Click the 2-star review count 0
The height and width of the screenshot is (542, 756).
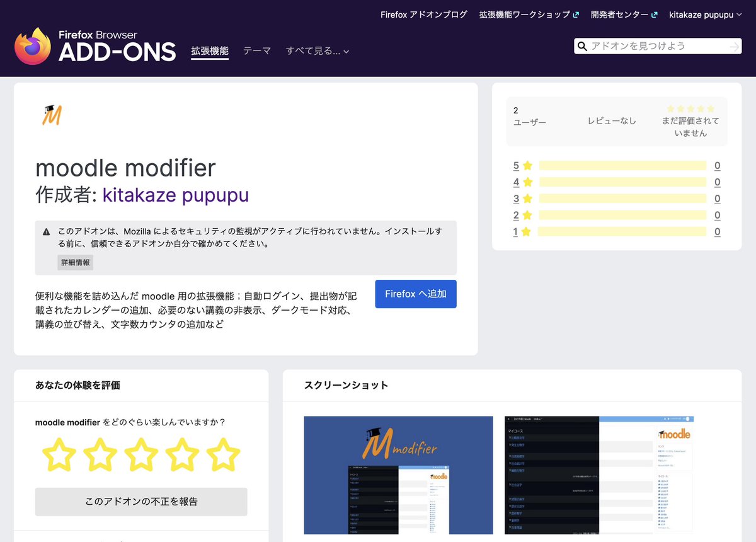point(717,215)
